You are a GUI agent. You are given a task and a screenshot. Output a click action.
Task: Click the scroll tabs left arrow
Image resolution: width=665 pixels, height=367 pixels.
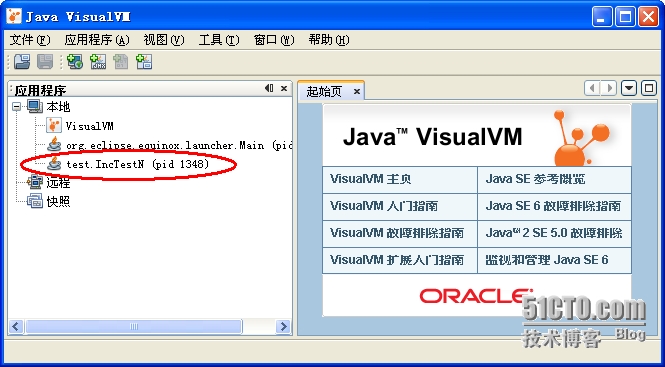click(x=592, y=88)
